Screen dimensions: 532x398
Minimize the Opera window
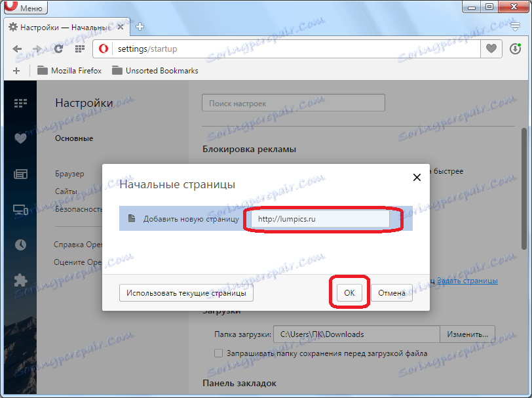(x=472, y=6)
